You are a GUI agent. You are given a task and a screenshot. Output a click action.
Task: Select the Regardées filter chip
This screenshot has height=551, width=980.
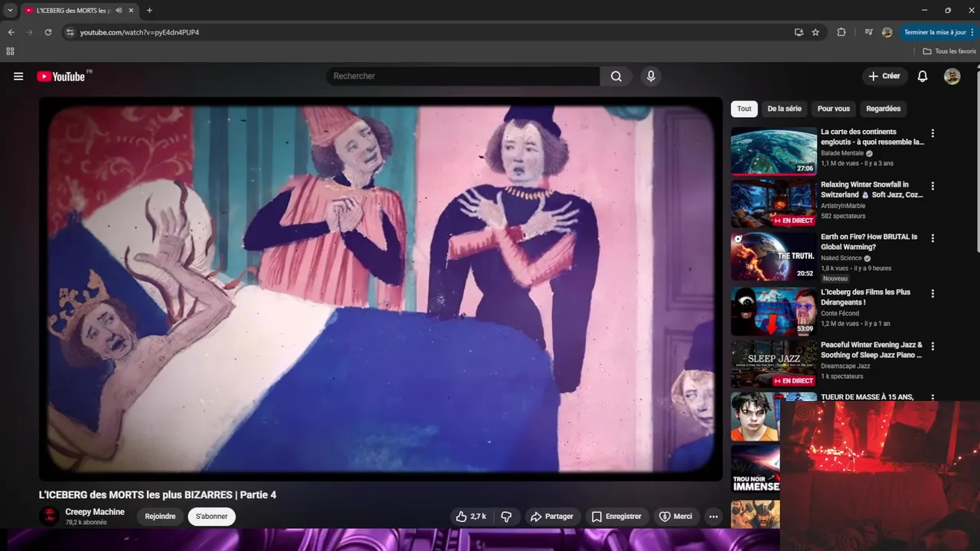pyautogui.click(x=884, y=109)
